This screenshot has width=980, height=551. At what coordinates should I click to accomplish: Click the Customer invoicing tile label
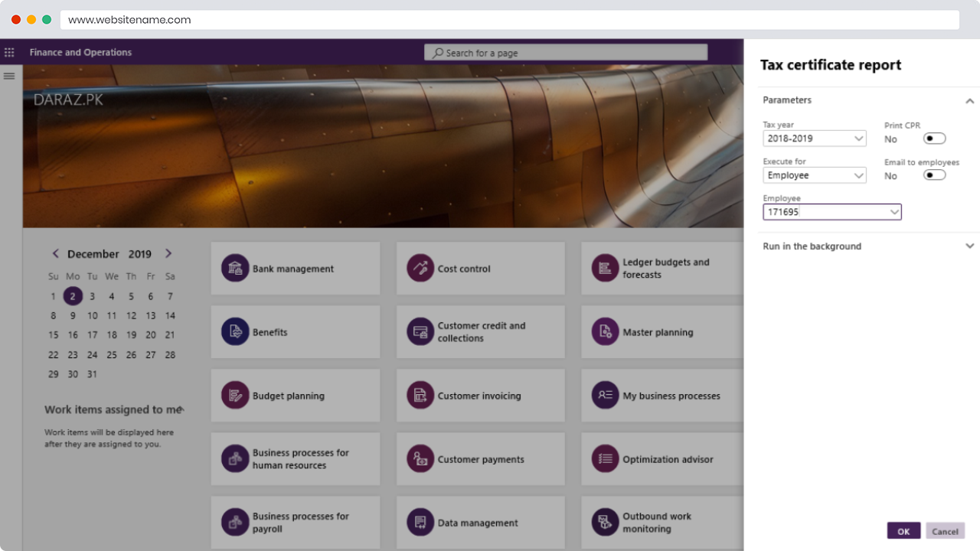(479, 396)
